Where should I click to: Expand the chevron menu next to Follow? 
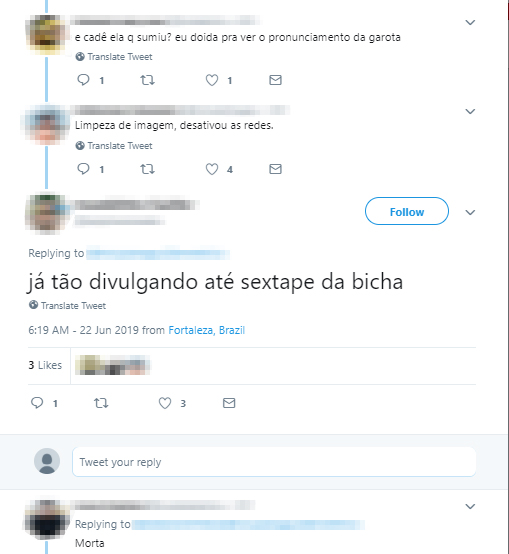[x=470, y=212]
